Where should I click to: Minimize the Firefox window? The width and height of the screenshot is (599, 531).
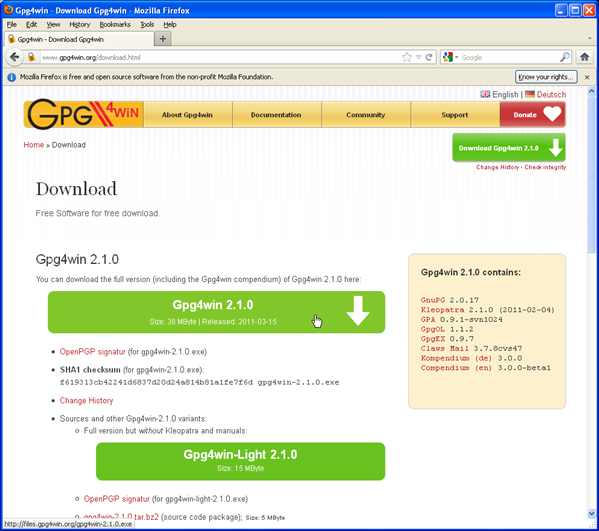[x=561, y=10]
